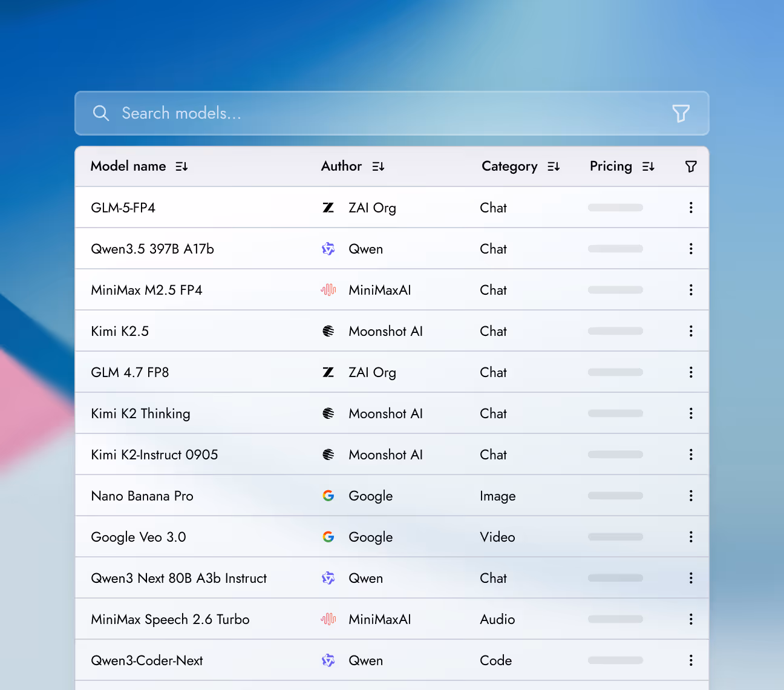784x690 pixels.
Task: Click the Category column header label
Action: (x=510, y=166)
